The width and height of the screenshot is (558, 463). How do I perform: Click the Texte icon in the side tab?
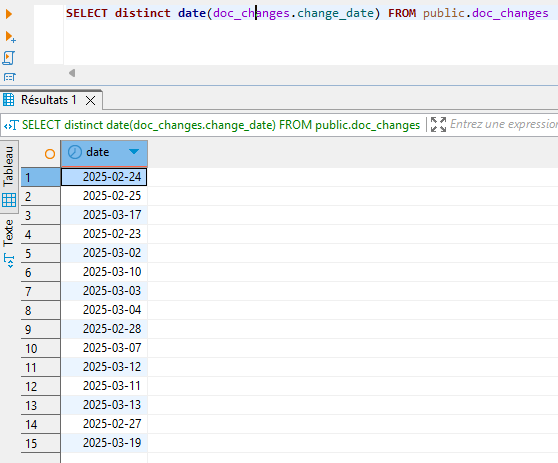tap(9, 261)
